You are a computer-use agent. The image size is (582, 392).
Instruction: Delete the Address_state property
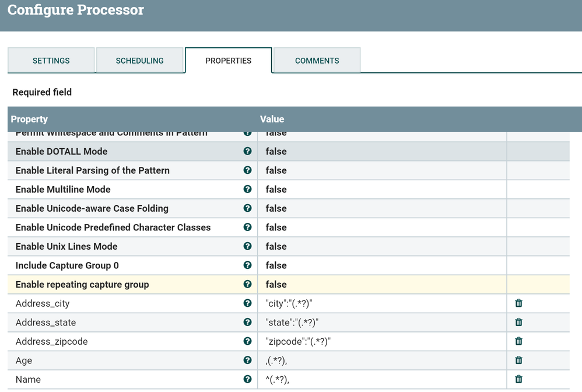(x=518, y=323)
